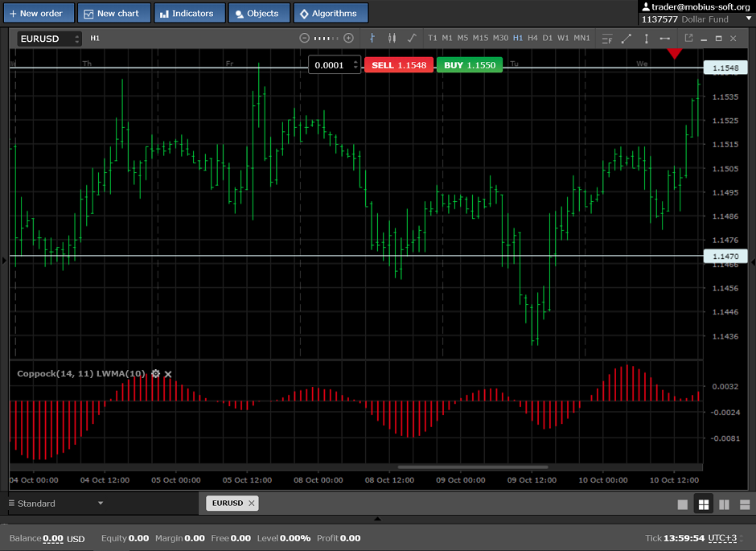Select the horizontal line drawing tool

click(665, 39)
